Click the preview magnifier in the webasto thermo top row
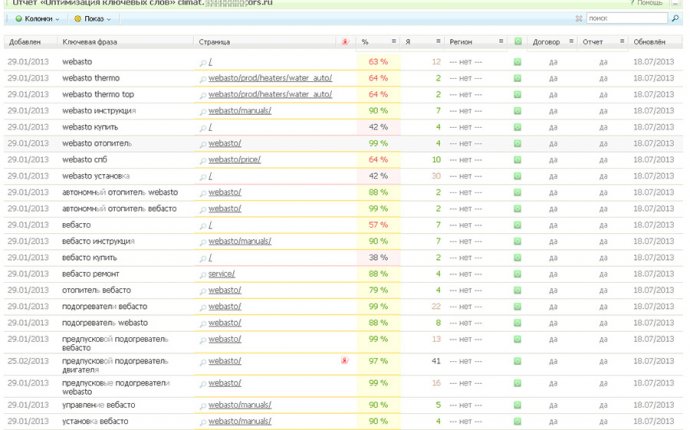 (x=202, y=96)
